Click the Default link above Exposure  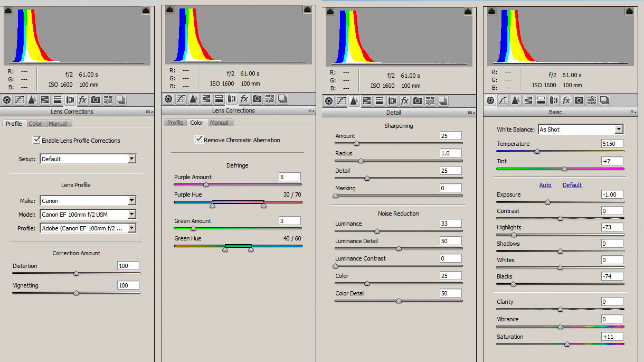[572, 185]
